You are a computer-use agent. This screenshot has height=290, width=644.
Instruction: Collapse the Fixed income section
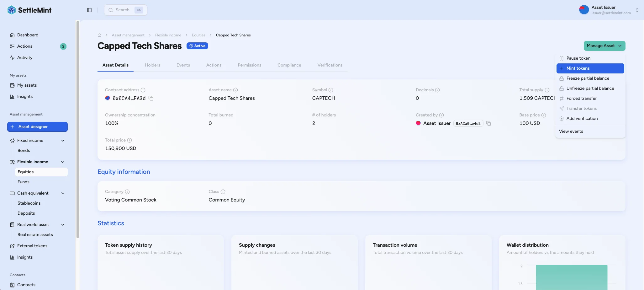pyautogui.click(x=63, y=141)
